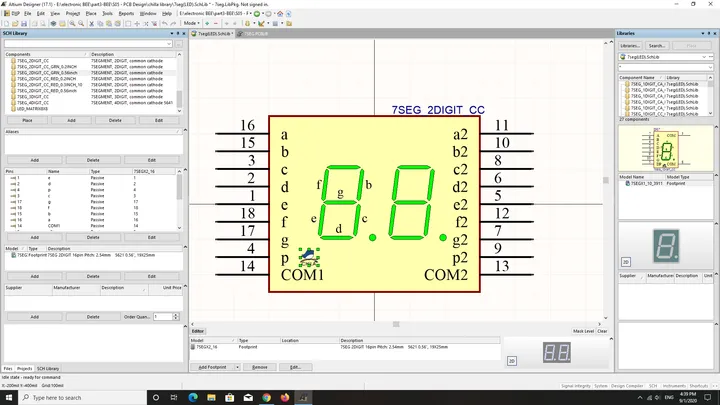Viewport: 720px width, 405px height.
Task: Open the Add Footprint dropdown arrow
Action: (237, 367)
